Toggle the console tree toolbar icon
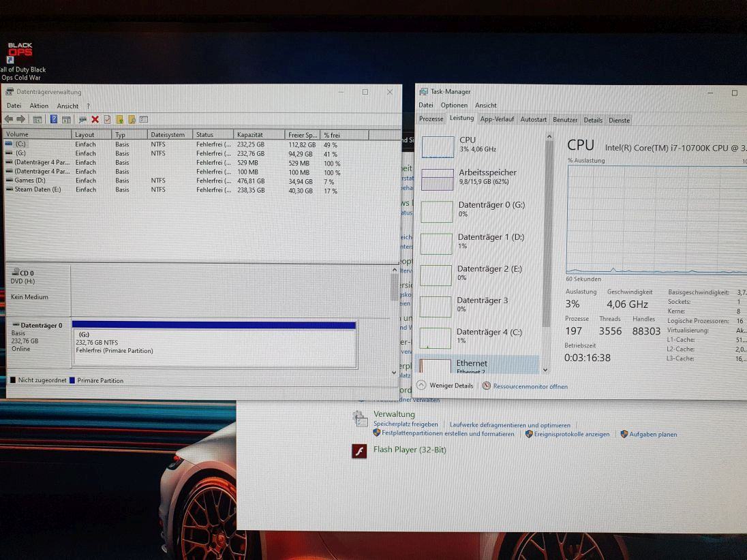The image size is (747, 560). 37,119
